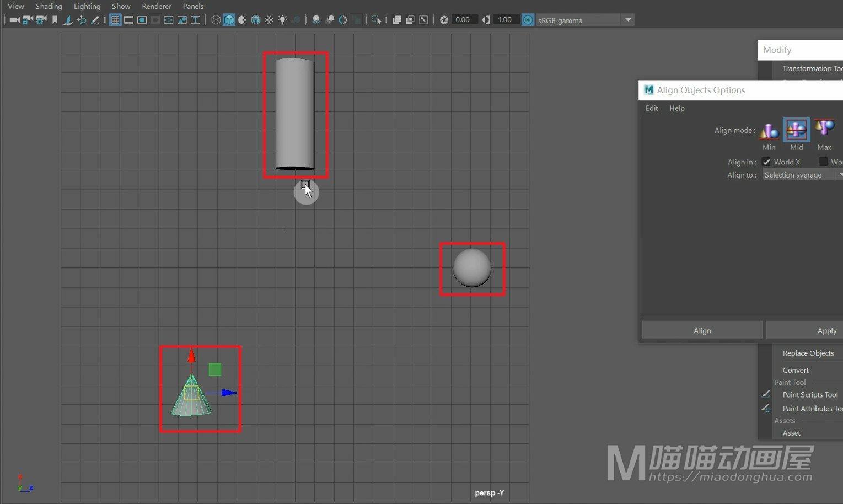Choose Asset in Modify menu
Screen dimensions: 843x504
[792, 433]
